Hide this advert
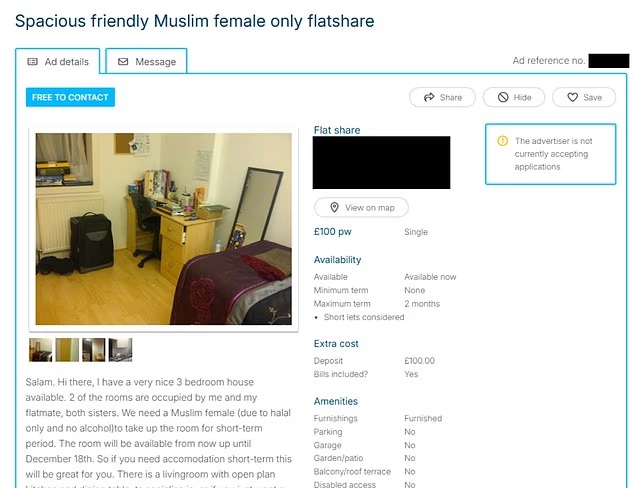634x488 pixels. click(514, 97)
